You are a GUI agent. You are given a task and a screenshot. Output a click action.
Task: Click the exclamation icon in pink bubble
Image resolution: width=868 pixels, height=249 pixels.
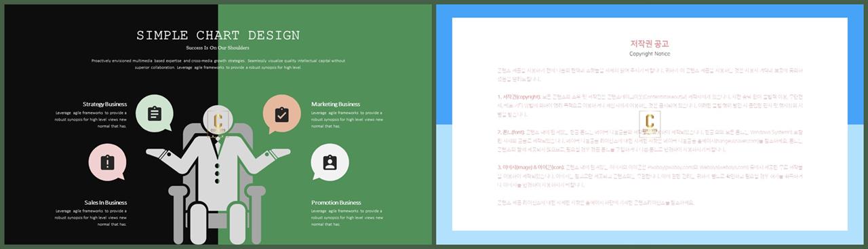coord(107,163)
